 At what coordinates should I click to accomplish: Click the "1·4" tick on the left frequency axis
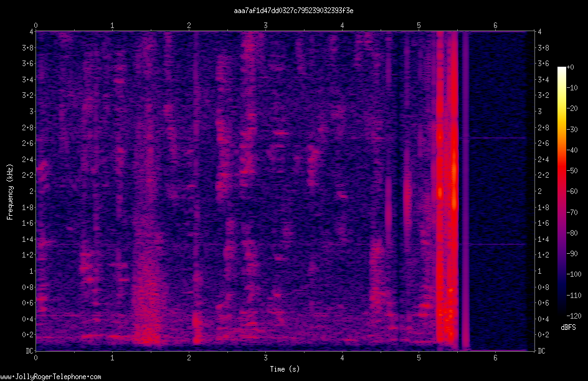pyautogui.click(x=27, y=239)
